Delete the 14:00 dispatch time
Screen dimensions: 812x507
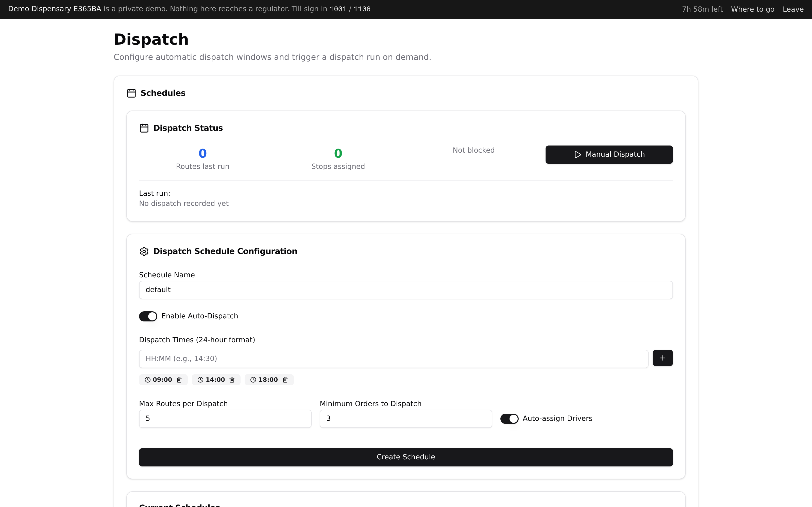(x=232, y=379)
